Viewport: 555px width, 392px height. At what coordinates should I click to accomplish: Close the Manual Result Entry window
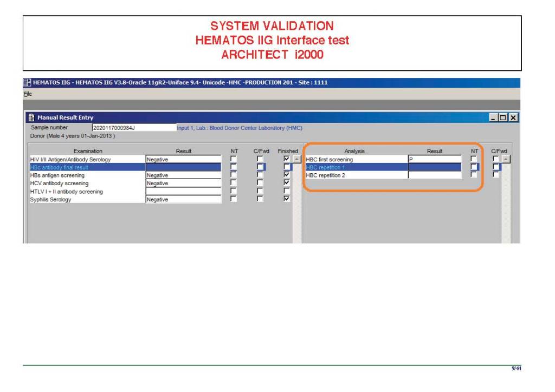click(x=513, y=117)
